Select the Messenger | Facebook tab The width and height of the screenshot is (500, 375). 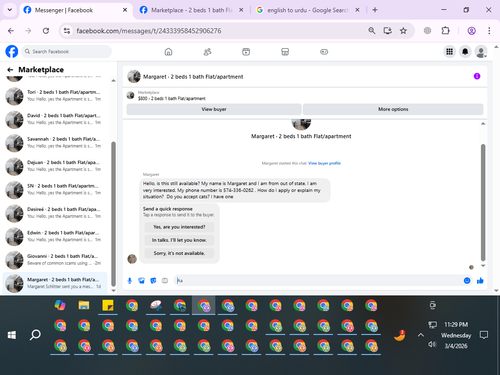coord(75,10)
